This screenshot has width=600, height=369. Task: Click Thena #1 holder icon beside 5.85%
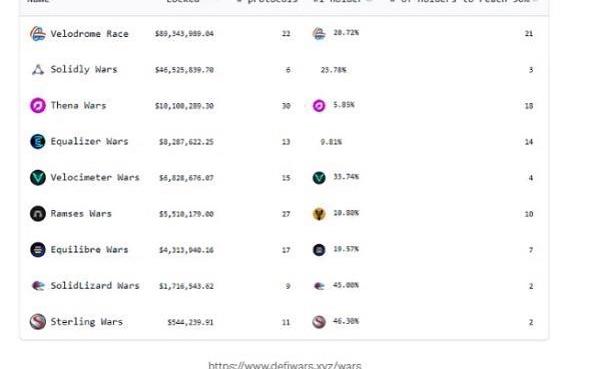(319, 106)
